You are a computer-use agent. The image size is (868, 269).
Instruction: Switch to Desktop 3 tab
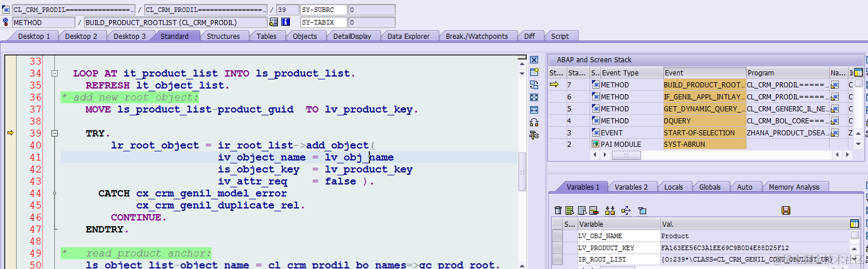pos(129,36)
